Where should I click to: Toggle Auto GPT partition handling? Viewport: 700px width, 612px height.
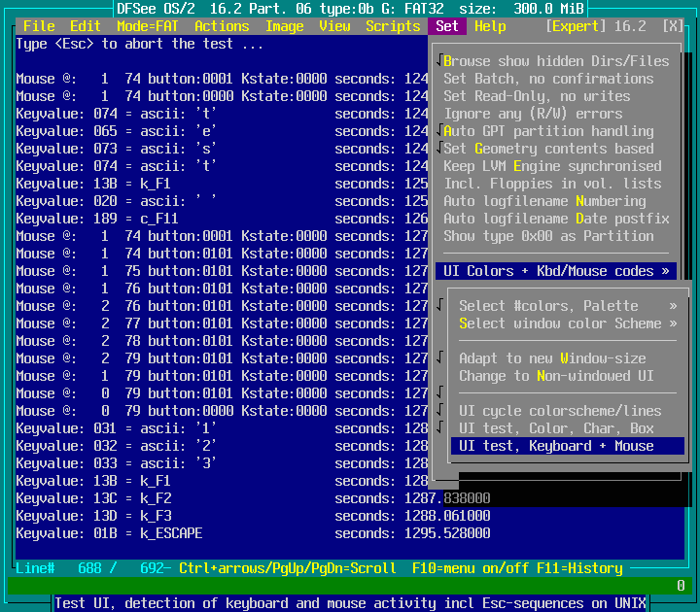tap(548, 131)
